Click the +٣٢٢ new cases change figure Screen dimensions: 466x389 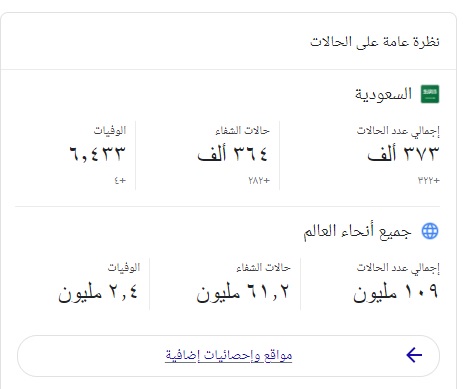pos(429,180)
